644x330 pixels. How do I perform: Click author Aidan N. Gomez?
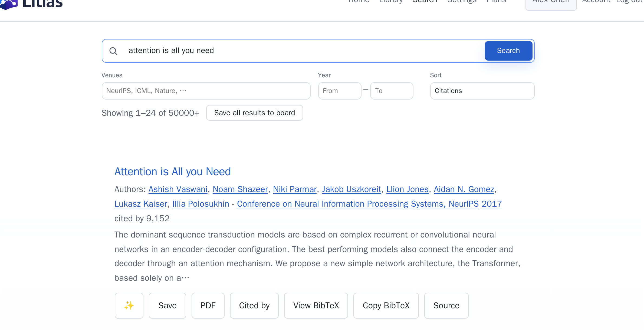pos(464,189)
